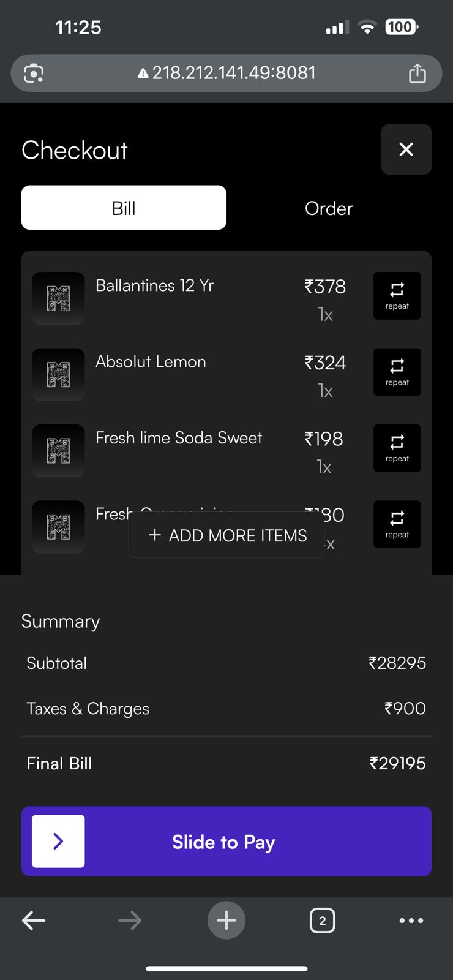453x980 pixels.
Task: Open the Absolut Lemon item thumbnail
Action: (x=58, y=375)
